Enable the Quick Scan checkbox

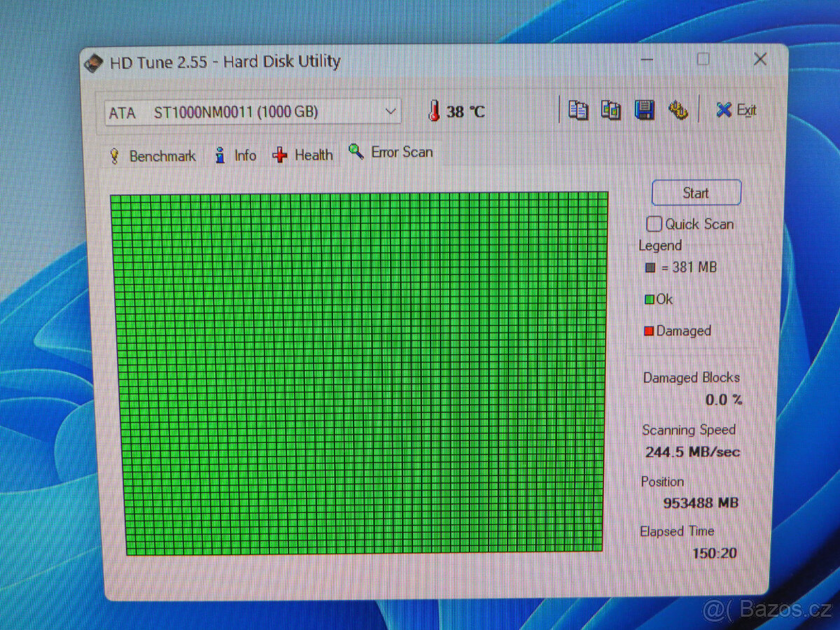(x=654, y=223)
